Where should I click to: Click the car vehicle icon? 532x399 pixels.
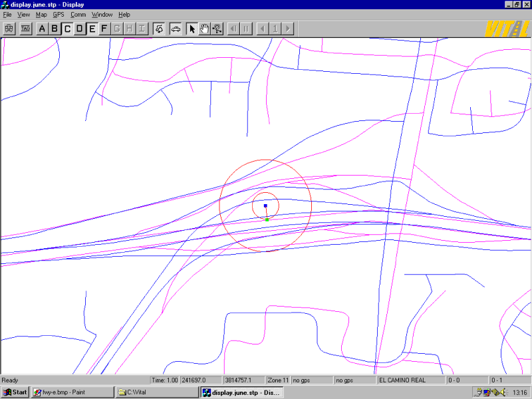[176, 29]
